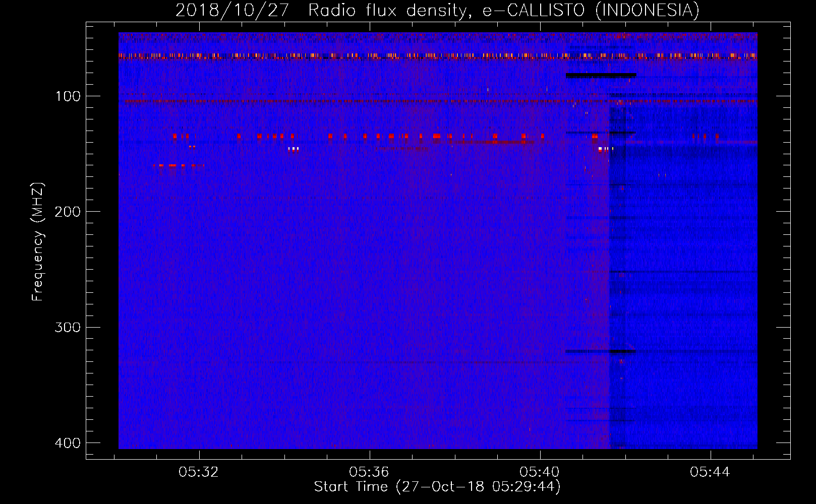This screenshot has height=504, width=816.
Task: Click the 100 frequency tick label
Action: pos(68,96)
